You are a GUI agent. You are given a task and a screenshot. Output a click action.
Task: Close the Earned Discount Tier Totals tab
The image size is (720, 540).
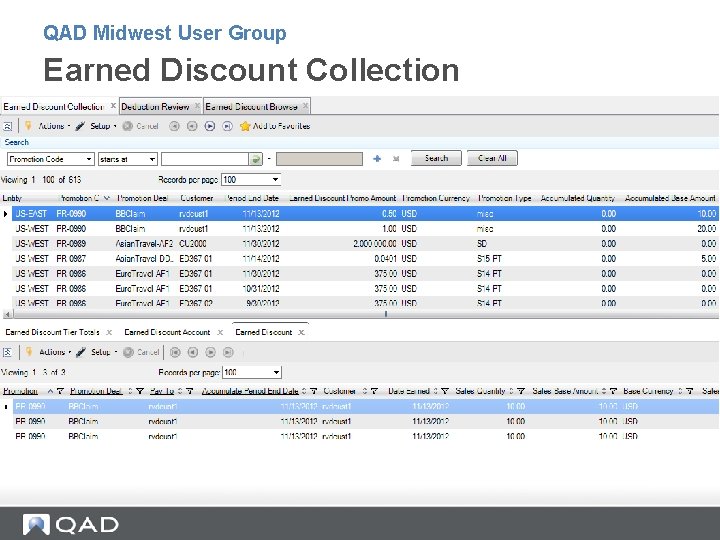tap(109, 332)
